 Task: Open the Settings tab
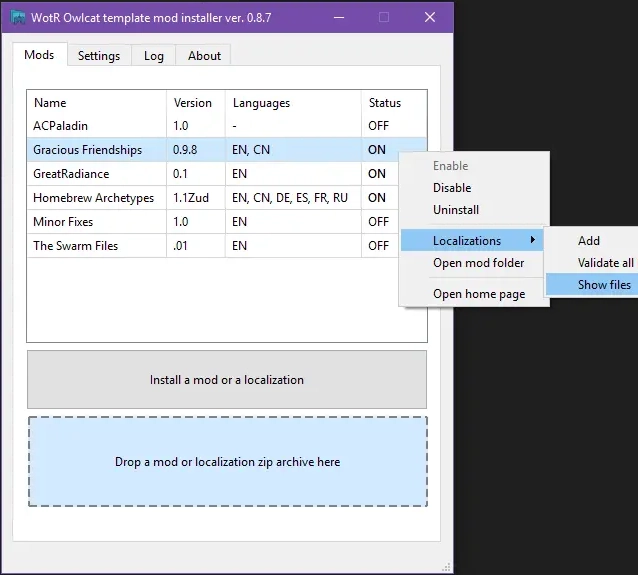(x=99, y=55)
